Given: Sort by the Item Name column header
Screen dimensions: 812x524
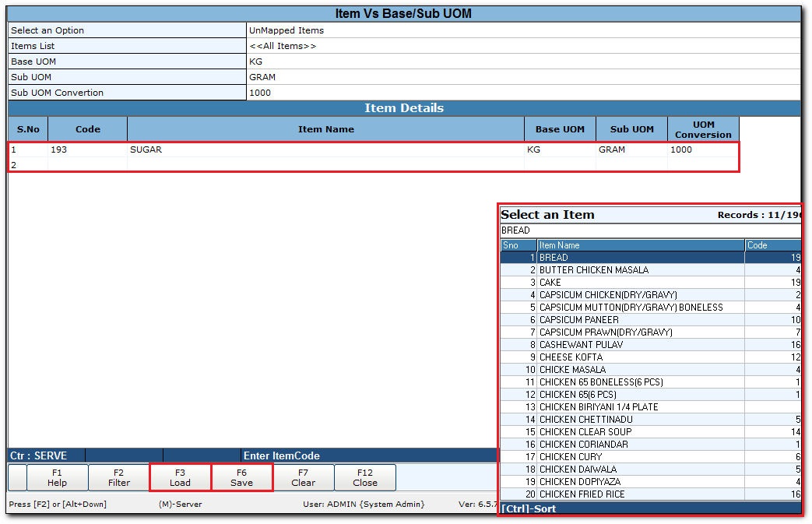Looking at the screenshot, I should (x=640, y=245).
